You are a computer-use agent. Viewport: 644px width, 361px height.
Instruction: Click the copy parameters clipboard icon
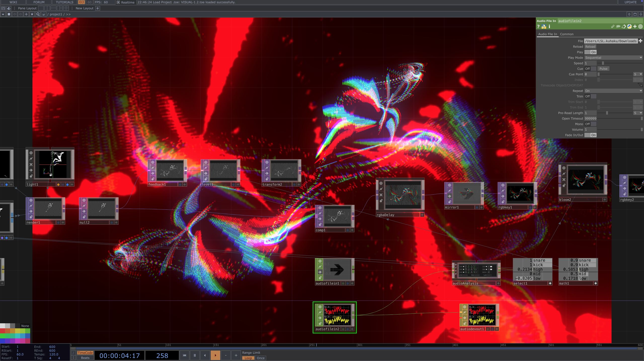click(x=624, y=27)
